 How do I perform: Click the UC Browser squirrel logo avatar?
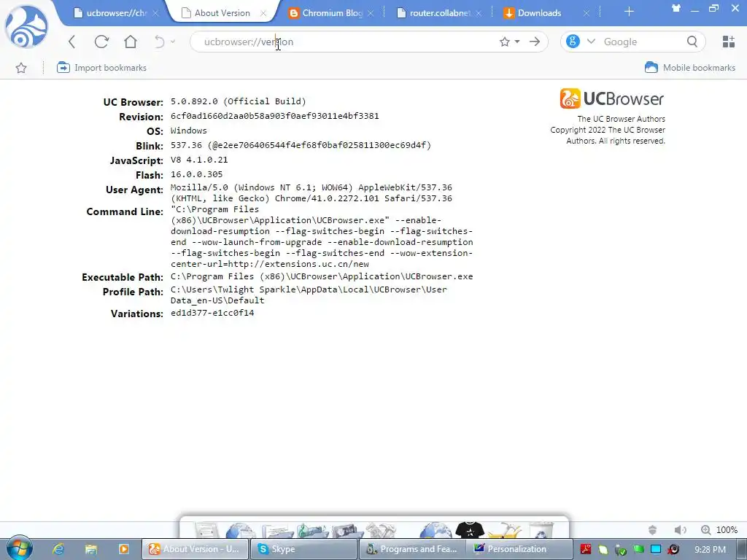click(x=26, y=27)
